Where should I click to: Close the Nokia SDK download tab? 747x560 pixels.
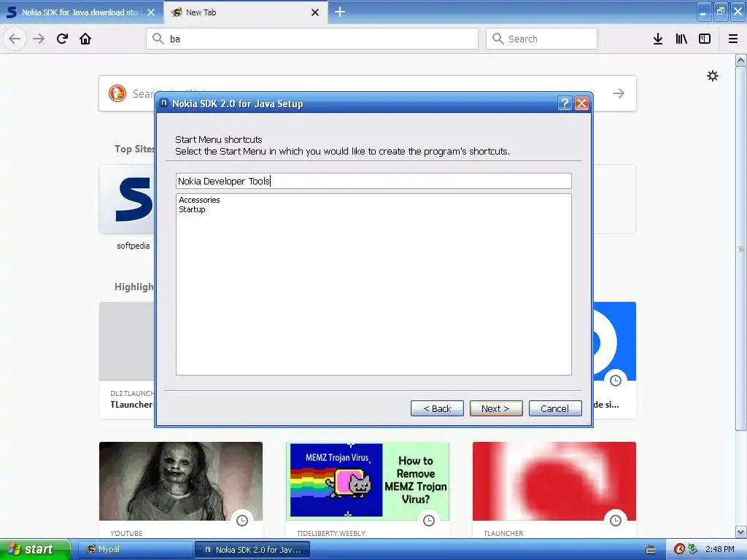[x=151, y=12]
